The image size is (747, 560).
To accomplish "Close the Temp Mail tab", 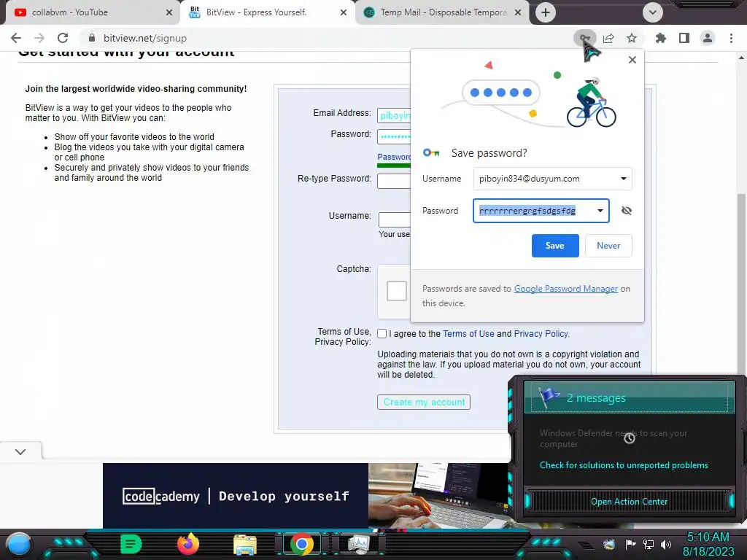I will coord(518,12).
